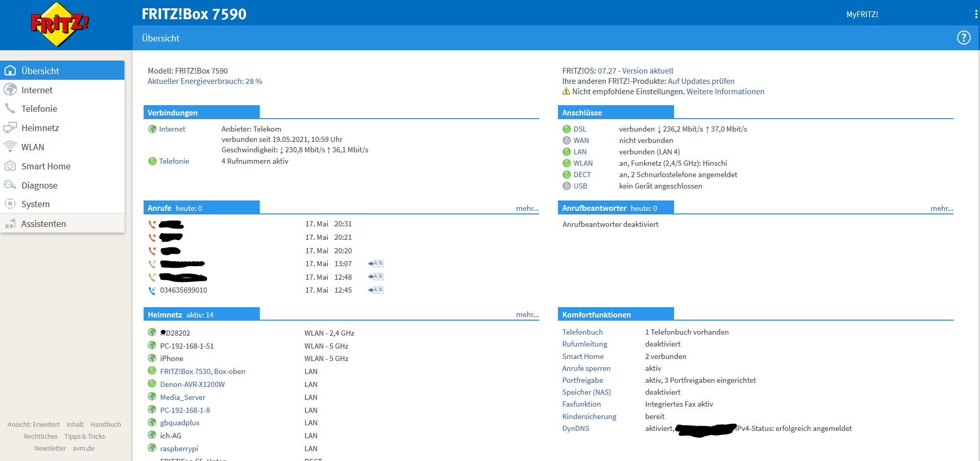Open the Handbuch footer link
The height and width of the screenshot is (461, 980).
pos(106,425)
